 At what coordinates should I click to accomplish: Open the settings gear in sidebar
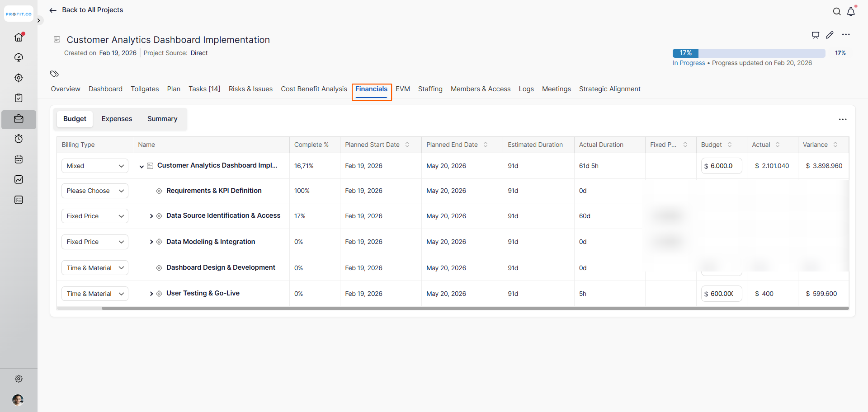pos(19,379)
